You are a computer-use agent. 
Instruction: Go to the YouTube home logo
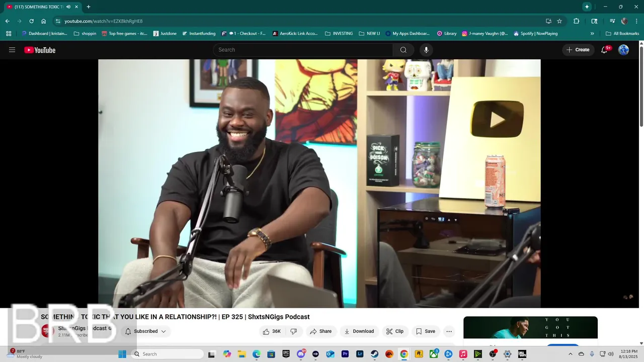click(x=40, y=50)
